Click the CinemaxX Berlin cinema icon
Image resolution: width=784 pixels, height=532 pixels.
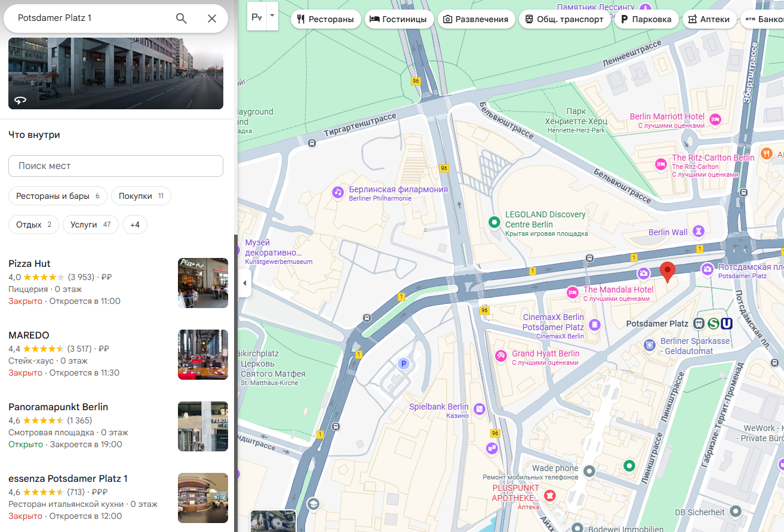(x=594, y=325)
